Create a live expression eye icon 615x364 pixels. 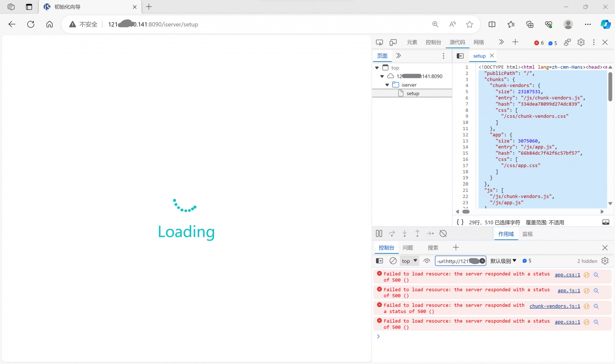(427, 261)
